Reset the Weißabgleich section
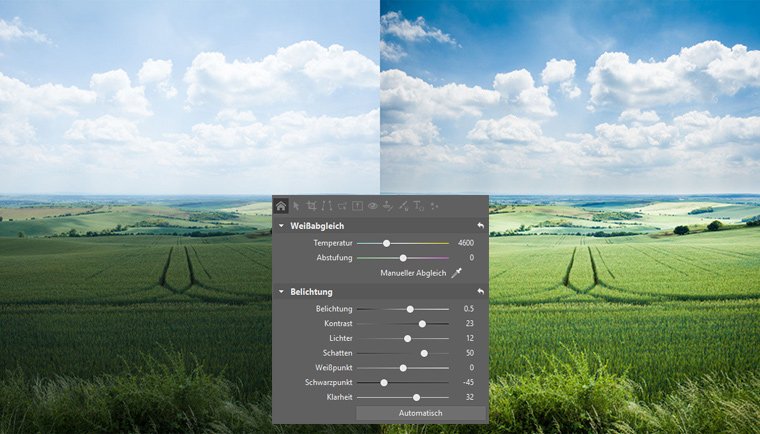The width and height of the screenshot is (760, 434). pyautogui.click(x=480, y=225)
